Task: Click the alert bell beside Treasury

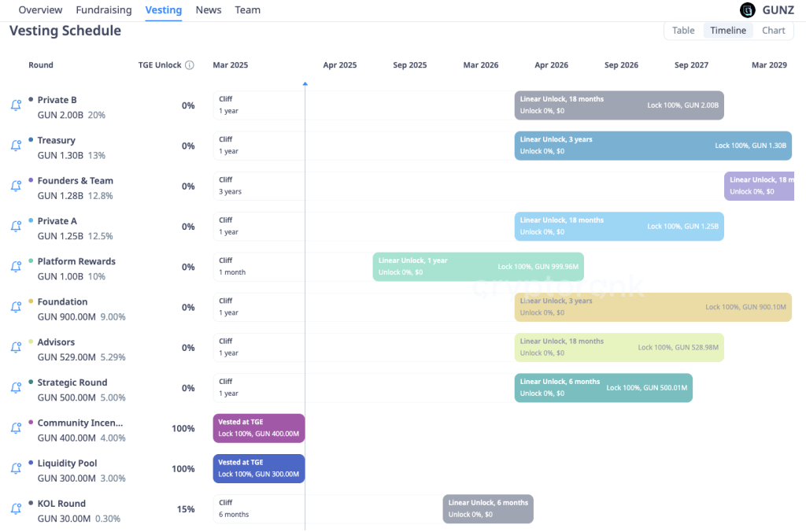Action: coord(16,146)
